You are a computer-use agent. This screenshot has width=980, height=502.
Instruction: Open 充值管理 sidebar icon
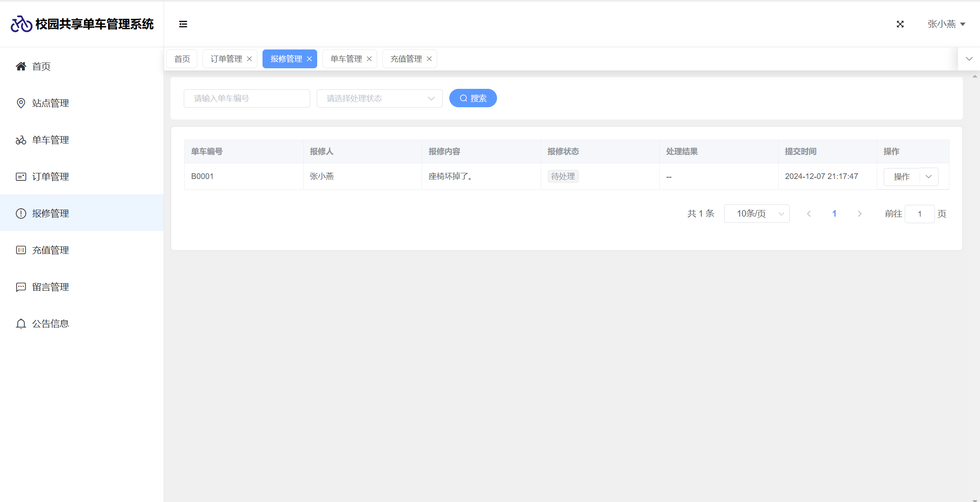click(x=21, y=250)
